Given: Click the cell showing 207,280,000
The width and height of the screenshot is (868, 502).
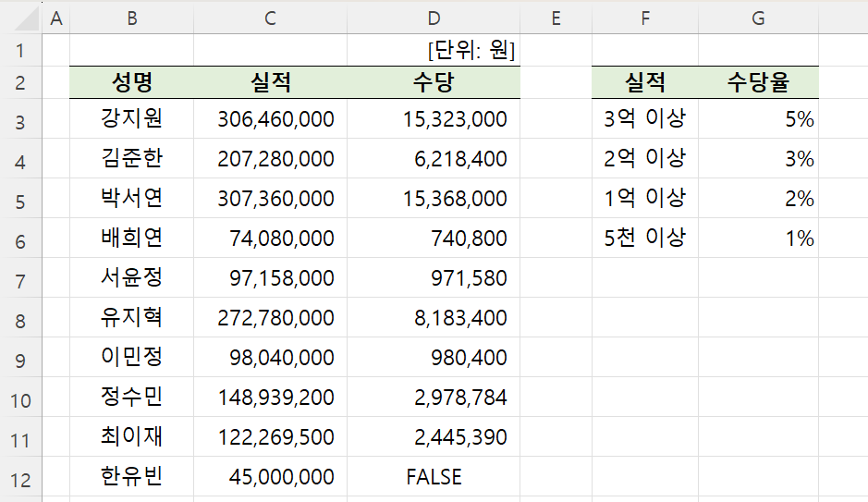Looking at the screenshot, I should click(270, 158).
